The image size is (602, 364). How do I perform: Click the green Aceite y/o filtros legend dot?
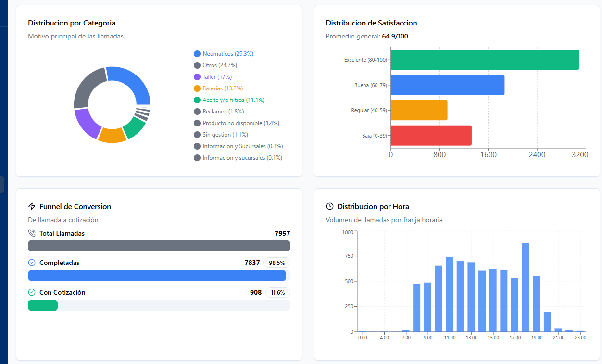click(x=197, y=100)
